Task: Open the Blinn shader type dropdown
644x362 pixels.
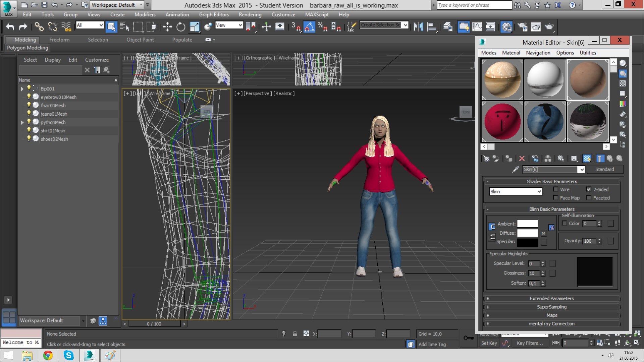Action: (x=539, y=191)
